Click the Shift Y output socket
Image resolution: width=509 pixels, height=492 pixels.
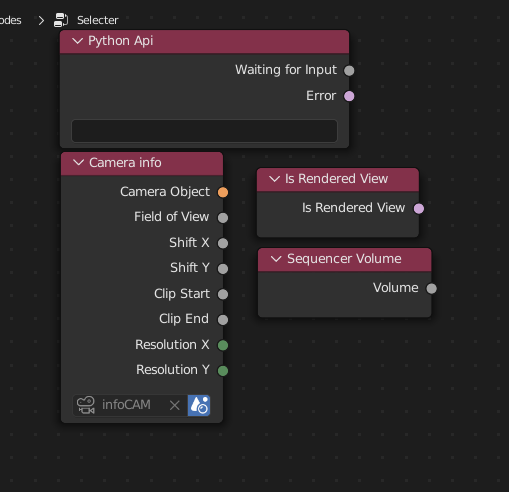(223, 269)
